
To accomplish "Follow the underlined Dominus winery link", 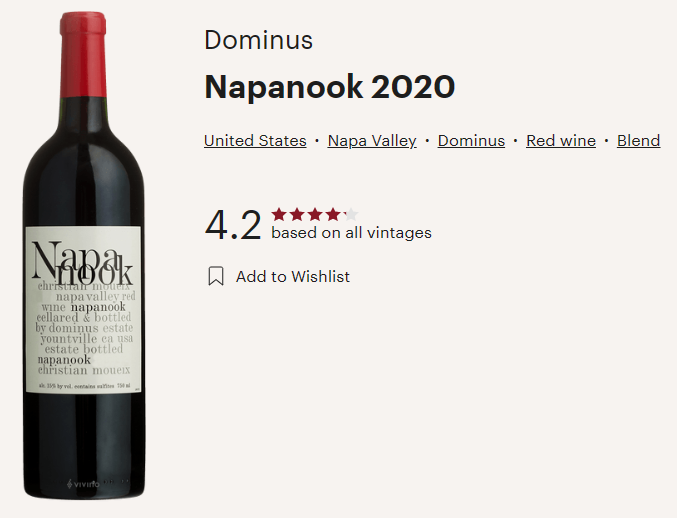I will [x=471, y=141].
